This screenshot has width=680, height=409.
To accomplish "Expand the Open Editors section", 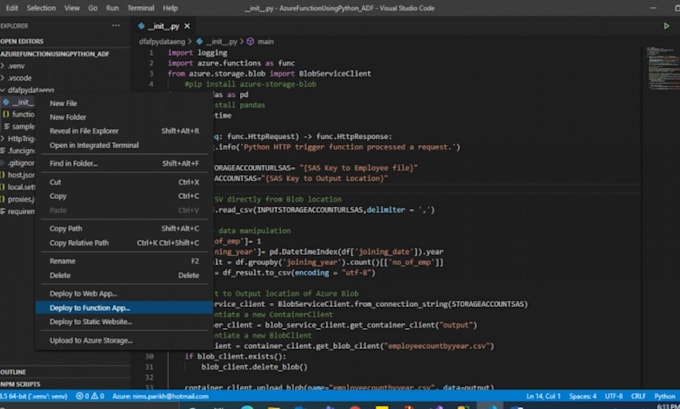I will [22, 41].
